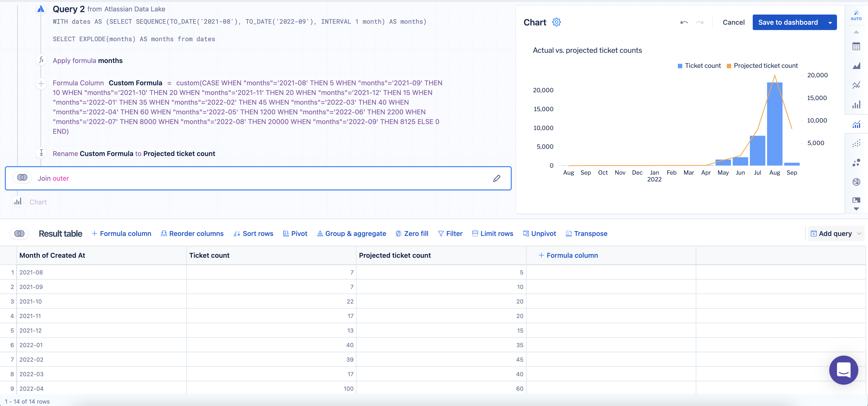Click the Projected ticket count column header
This screenshot has width=868, height=406.
click(x=395, y=255)
